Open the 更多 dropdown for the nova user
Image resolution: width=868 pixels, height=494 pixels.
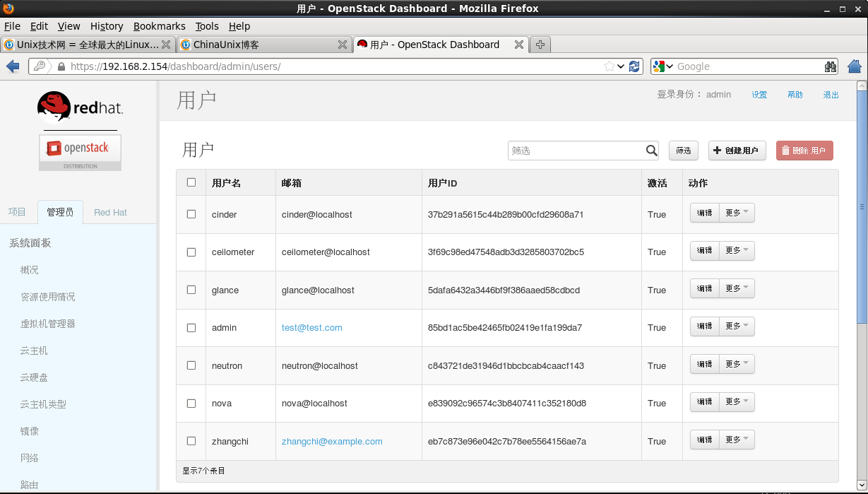[737, 401]
